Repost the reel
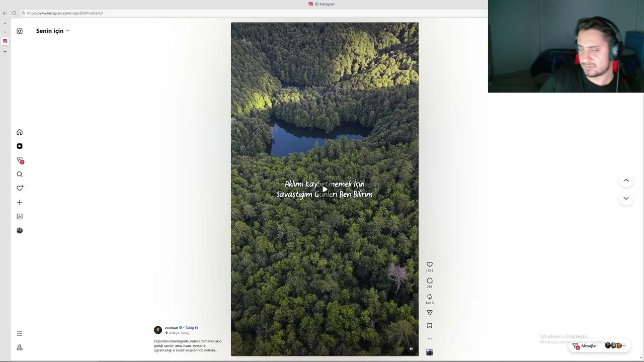The image size is (644, 362). point(430,297)
